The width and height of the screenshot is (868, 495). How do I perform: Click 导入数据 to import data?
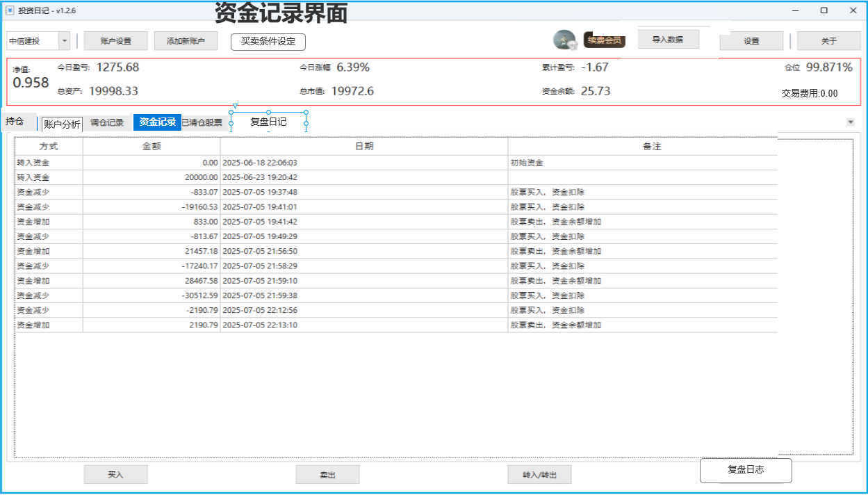coord(669,38)
